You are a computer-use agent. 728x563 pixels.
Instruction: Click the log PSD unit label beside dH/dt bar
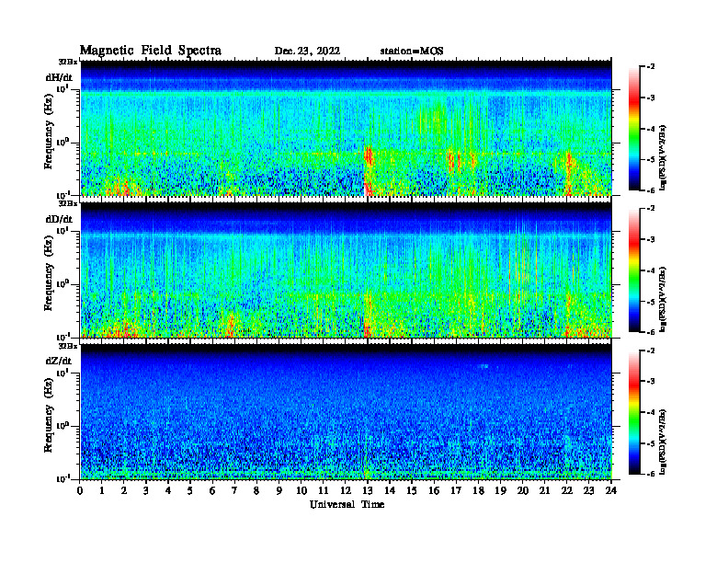tap(663, 157)
